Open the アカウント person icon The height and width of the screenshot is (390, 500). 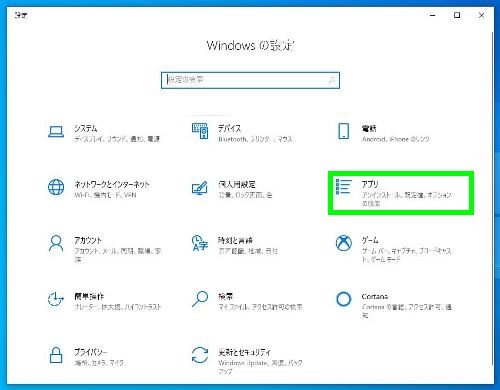click(x=56, y=244)
